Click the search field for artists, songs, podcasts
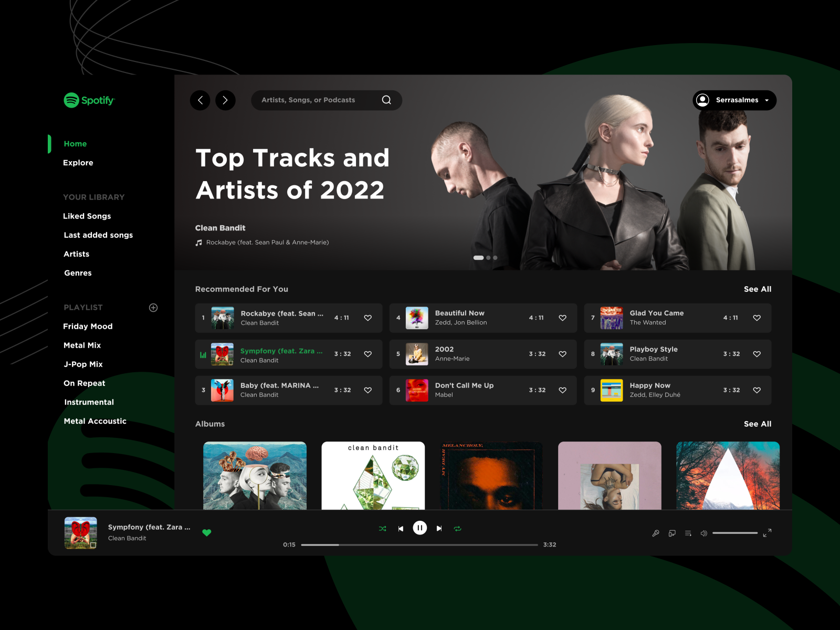Screen dimensions: 840x630 [x=327, y=100]
